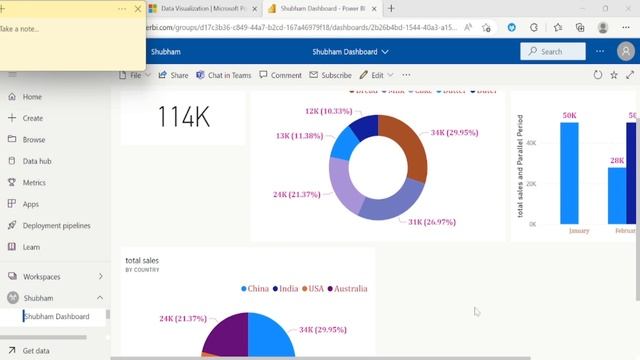Click the China legend swatch
The height and width of the screenshot is (360, 640).
tap(244, 289)
